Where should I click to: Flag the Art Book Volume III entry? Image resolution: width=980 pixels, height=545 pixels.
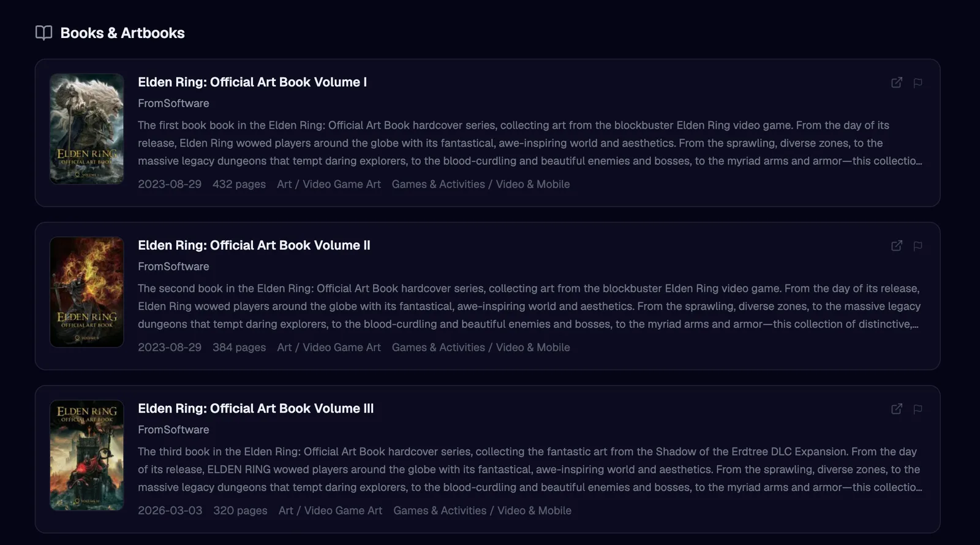[918, 409]
